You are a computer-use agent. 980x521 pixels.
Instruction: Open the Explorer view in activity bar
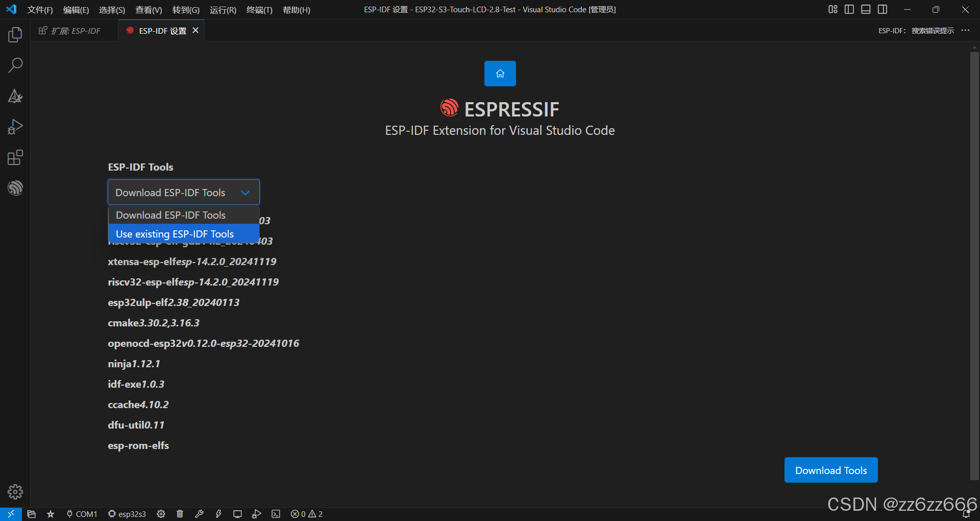coord(15,35)
